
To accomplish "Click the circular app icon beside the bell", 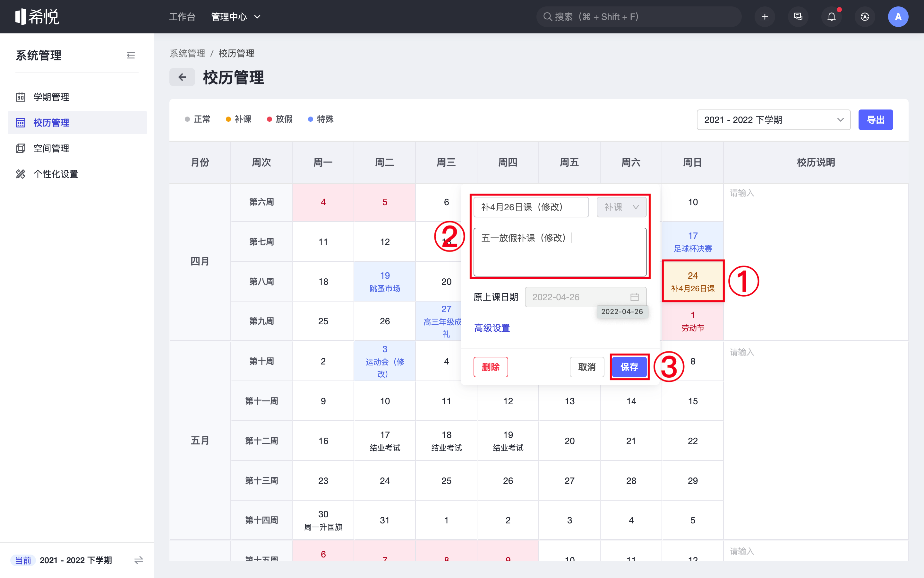I will 865,17.
